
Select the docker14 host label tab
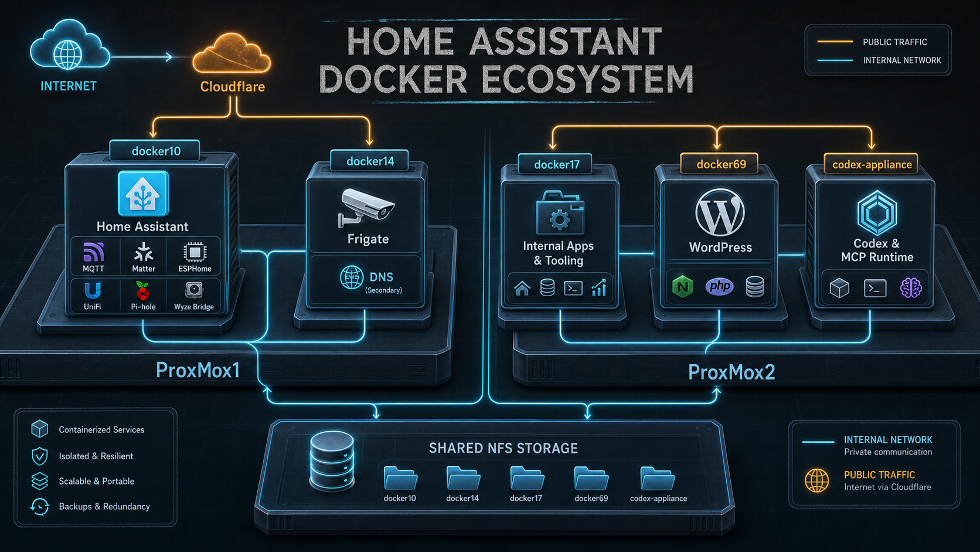(370, 161)
